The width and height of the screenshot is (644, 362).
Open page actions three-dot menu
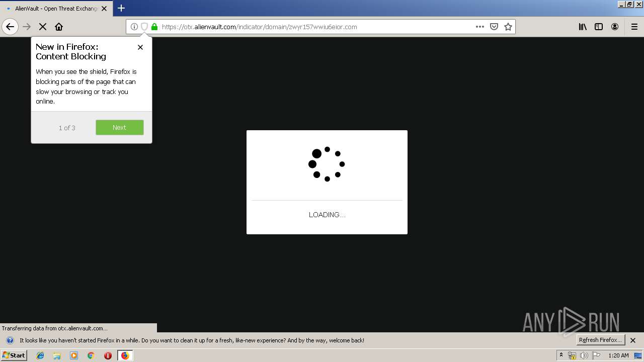pyautogui.click(x=480, y=27)
